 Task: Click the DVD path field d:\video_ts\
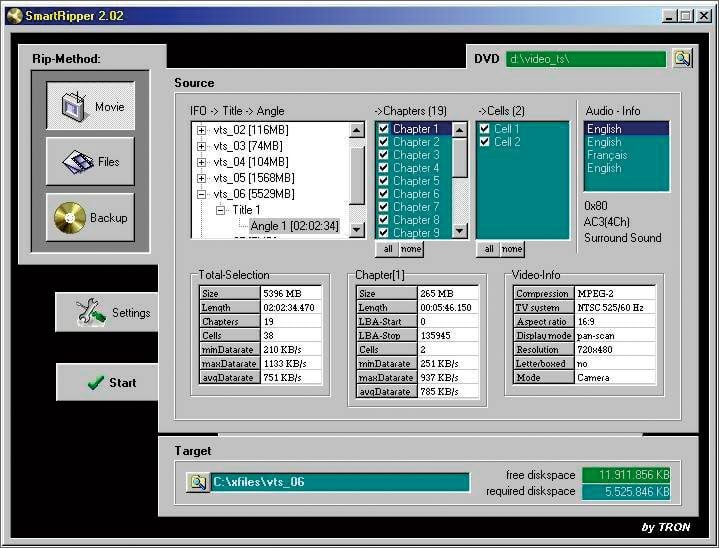(x=586, y=59)
